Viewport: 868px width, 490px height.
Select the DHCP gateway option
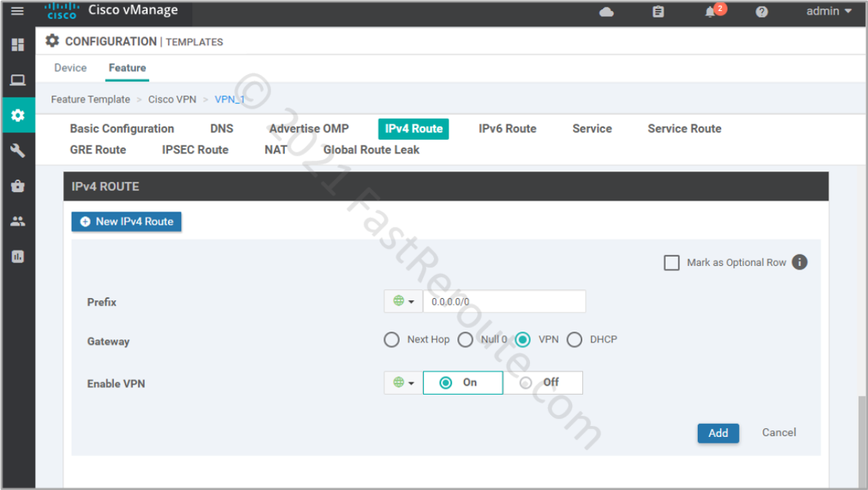coord(574,340)
